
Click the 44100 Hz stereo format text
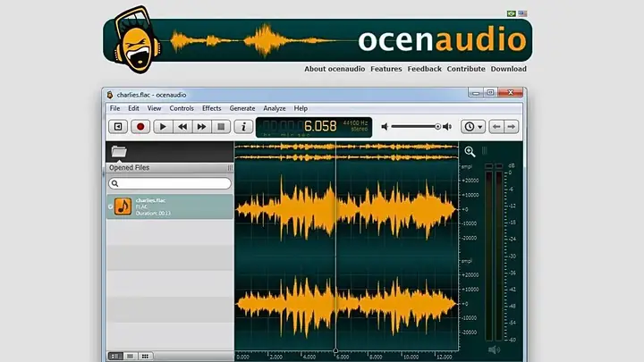[356, 126]
